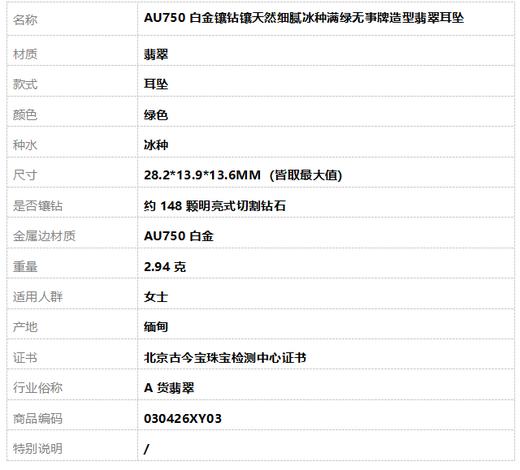Viewport: 520px width, 470px height.
Task: Click the 金属边材质 label
Action: (44, 236)
